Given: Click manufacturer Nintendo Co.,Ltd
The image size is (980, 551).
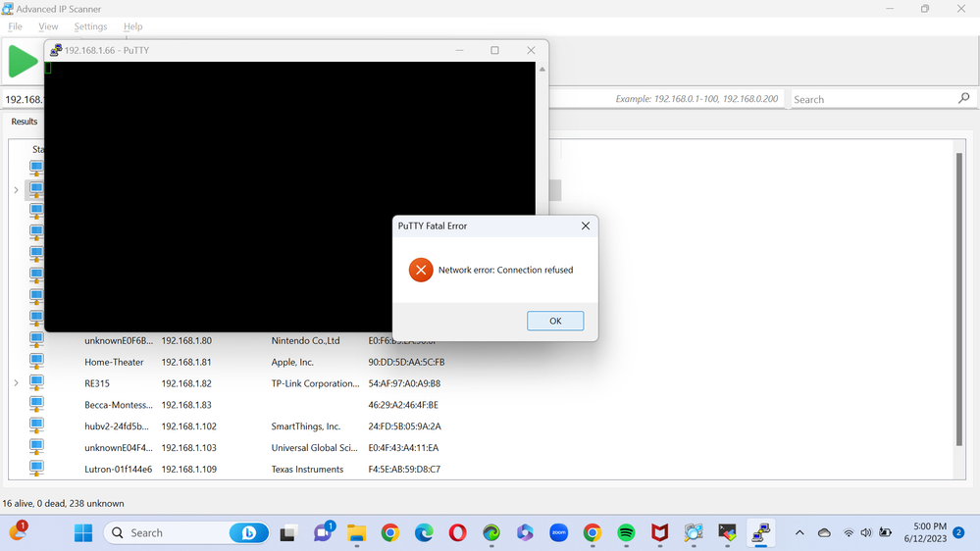Looking at the screenshot, I should coord(306,340).
